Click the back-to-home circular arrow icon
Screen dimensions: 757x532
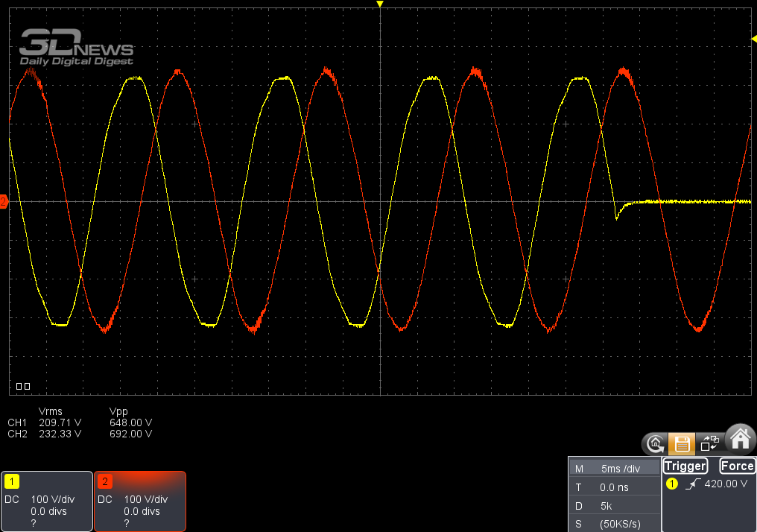point(655,443)
